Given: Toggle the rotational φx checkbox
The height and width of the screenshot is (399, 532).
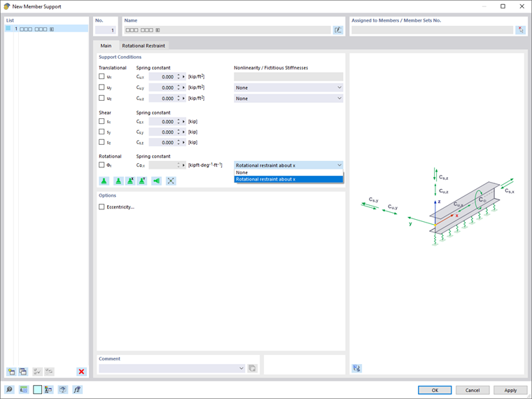Looking at the screenshot, I should pyautogui.click(x=101, y=165).
